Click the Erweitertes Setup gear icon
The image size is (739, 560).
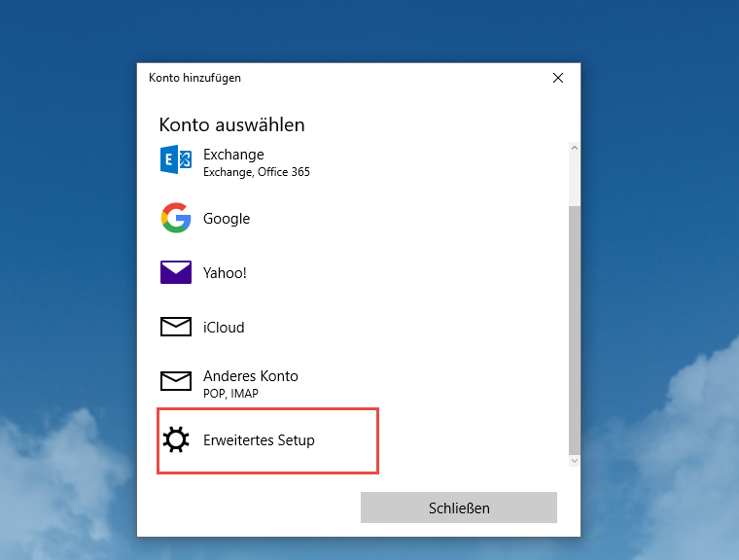(176, 440)
